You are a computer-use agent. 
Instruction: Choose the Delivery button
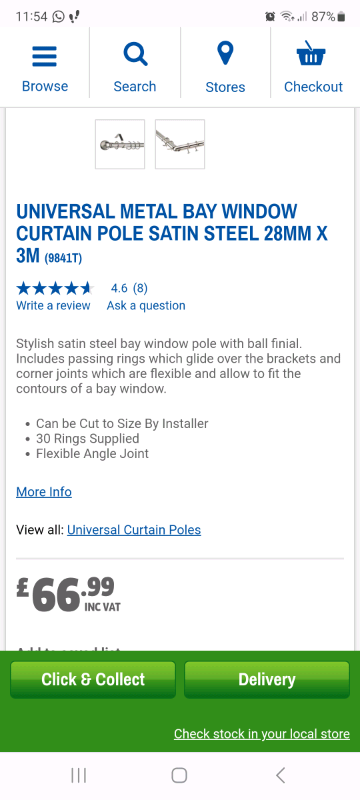pyautogui.click(x=267, y=680)
